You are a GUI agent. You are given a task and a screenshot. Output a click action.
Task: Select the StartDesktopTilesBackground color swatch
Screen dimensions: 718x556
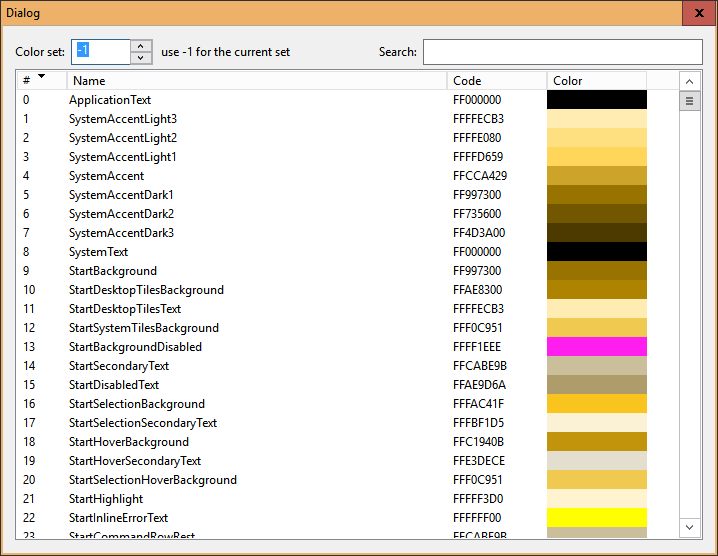point(597,289)
